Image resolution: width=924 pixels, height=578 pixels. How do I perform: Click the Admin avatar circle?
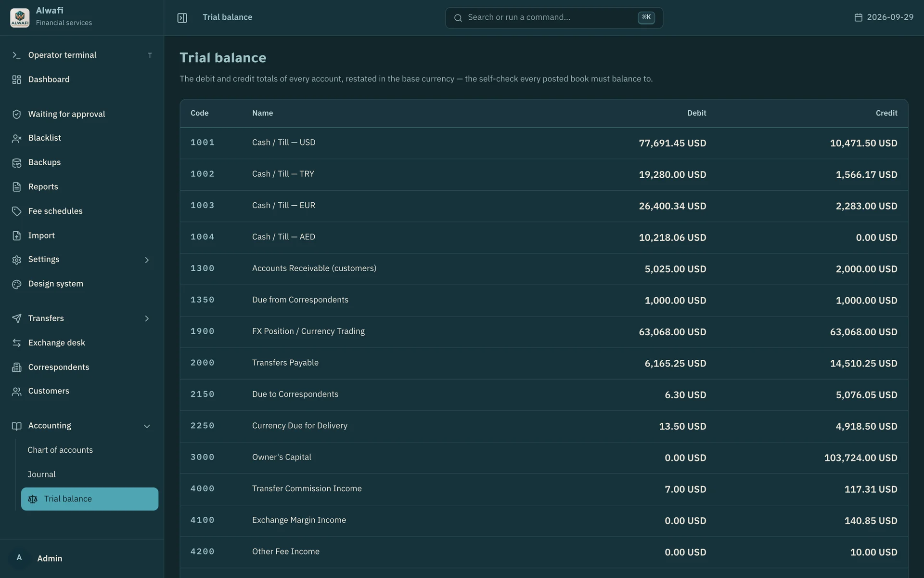(x=19, y=558)
